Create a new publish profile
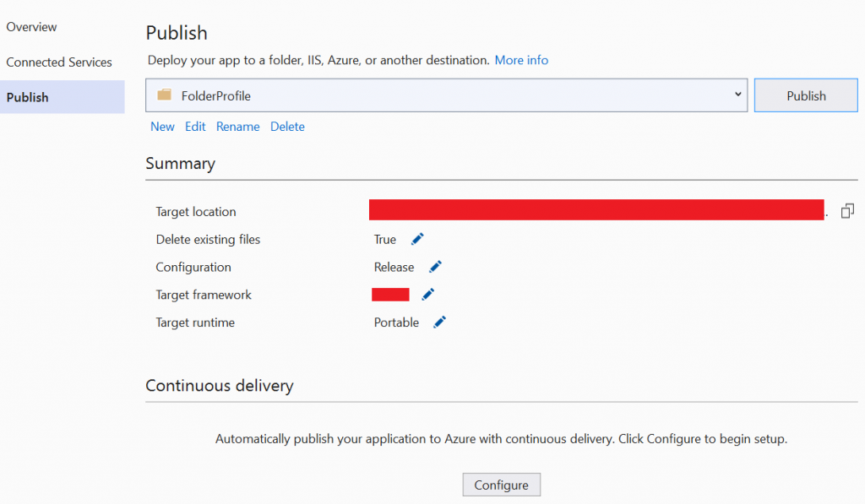 coord(162,126)
